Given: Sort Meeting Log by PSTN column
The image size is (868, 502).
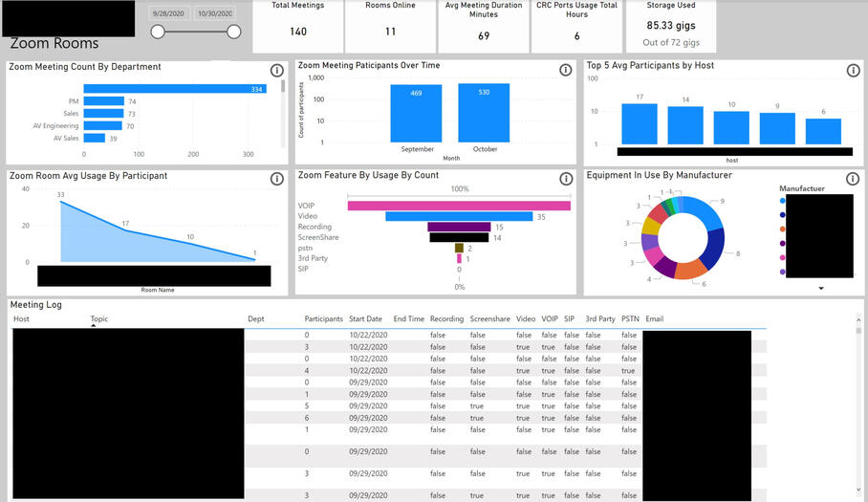Looking at the screenshot, I should (x=630, y=318).
